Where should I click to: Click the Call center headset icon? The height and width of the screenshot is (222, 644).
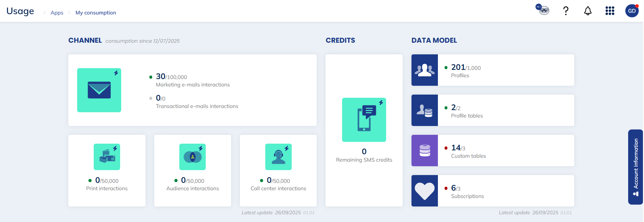[x=278, y=157]
